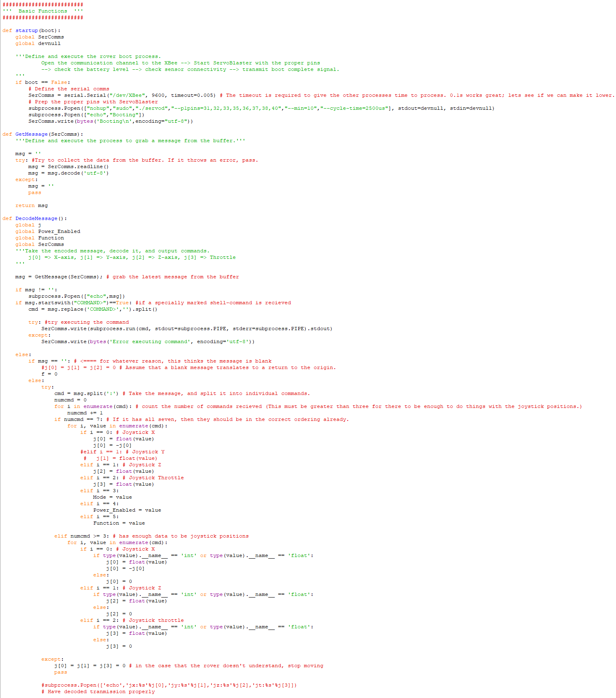Click the line starting "--> check the battery level"
The height and width of the screenshot is (698, 616).
coord(190,69)
